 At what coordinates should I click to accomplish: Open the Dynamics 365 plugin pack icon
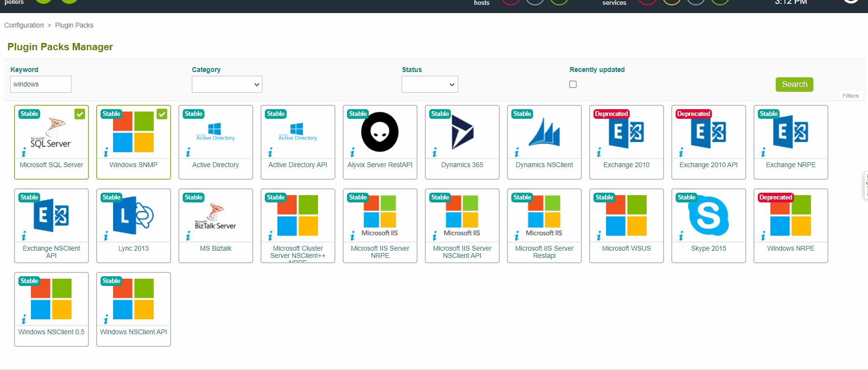[463, 132]
